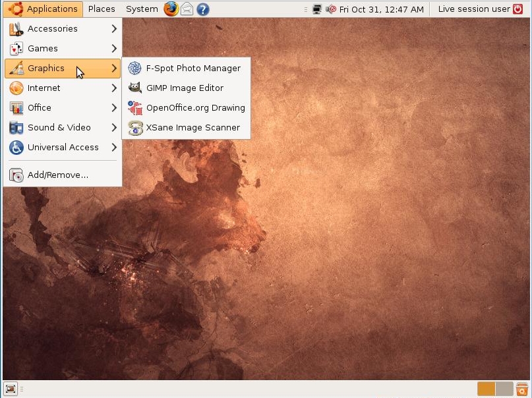Image resolution: width=532 pixels, height=398 pixels.
Task: Click the muted volume speaker icon
Action: 331,9
